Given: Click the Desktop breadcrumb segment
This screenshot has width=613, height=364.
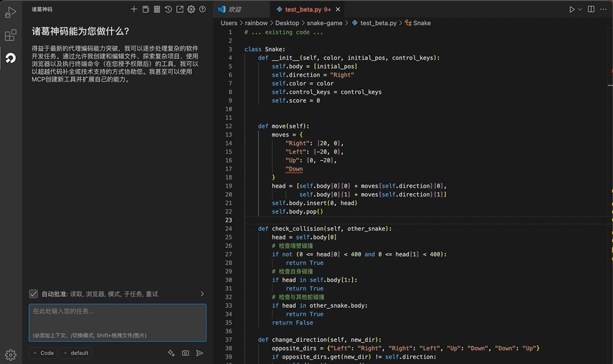Looking at the screenshot, I should coord(287,23).
